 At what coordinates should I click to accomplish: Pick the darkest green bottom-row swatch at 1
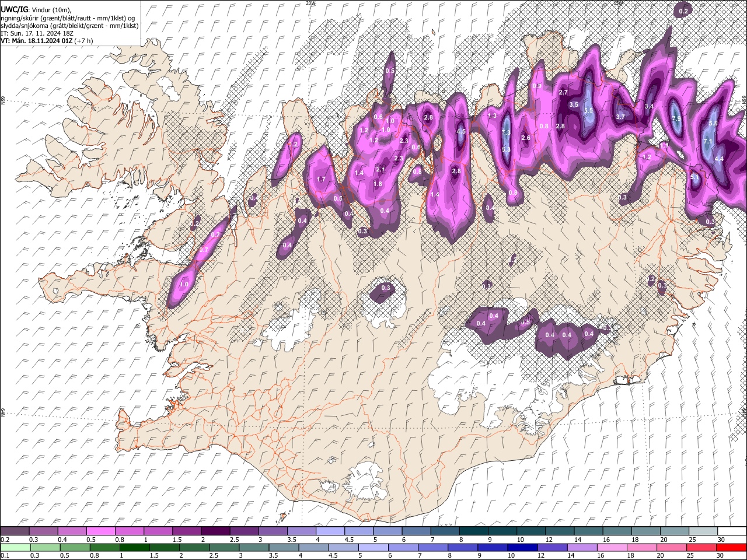[135, 547]
